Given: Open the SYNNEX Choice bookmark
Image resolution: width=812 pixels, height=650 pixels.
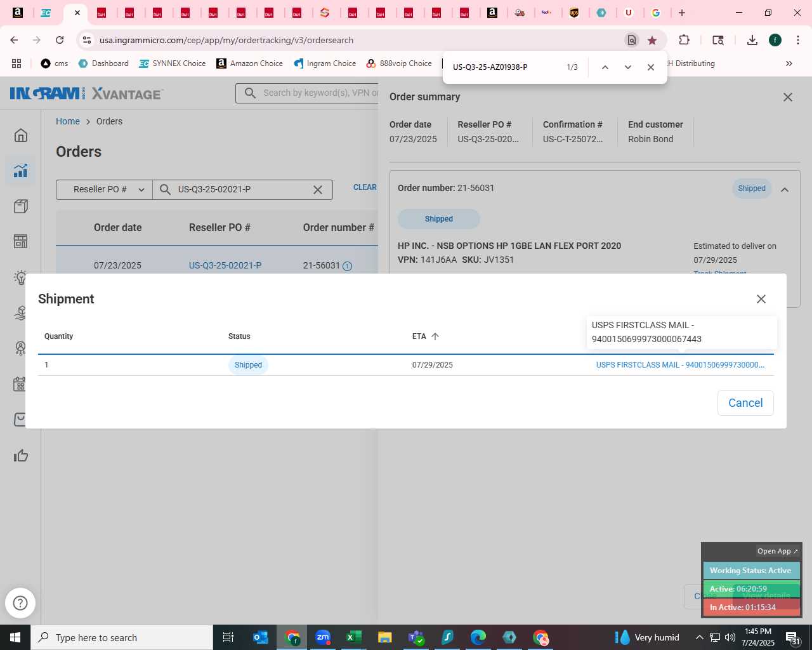Looking at the screenshot, I should tap(172, 63).
